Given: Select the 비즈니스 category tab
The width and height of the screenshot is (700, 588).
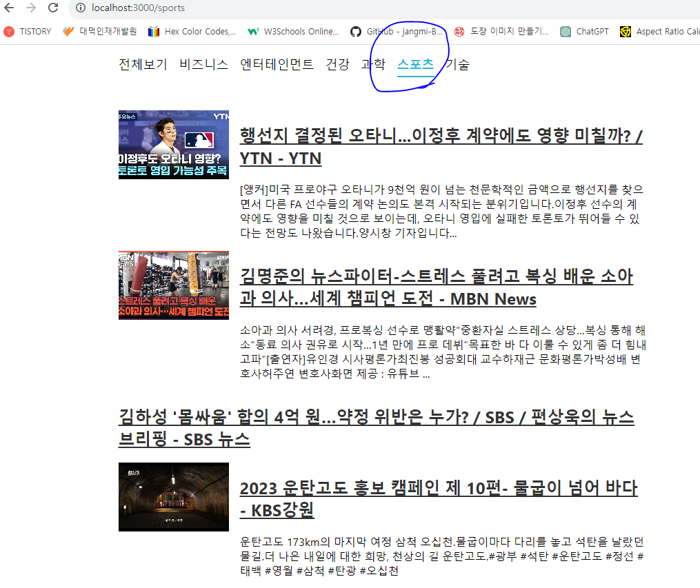Looking at the screenshot, I should (203, 65).
